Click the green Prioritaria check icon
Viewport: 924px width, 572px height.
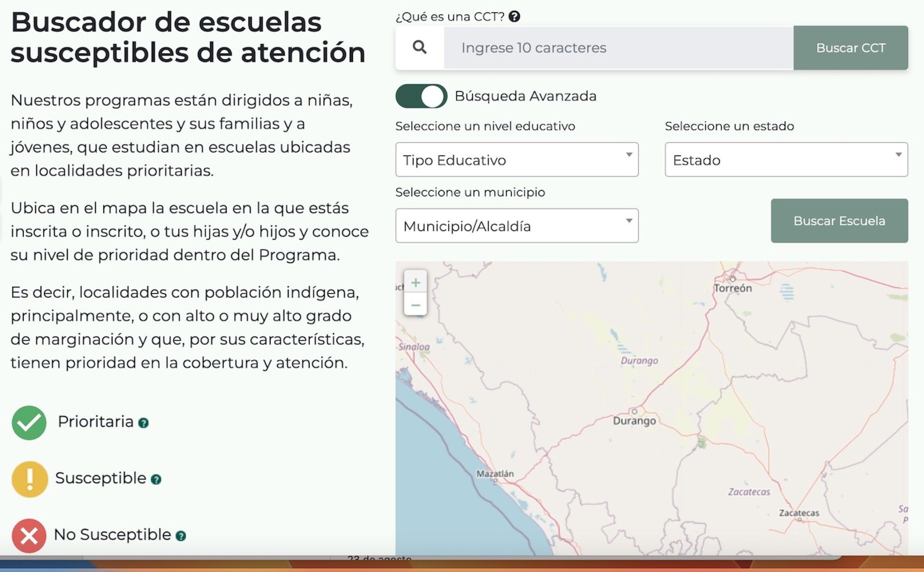(x=28, y=422)
